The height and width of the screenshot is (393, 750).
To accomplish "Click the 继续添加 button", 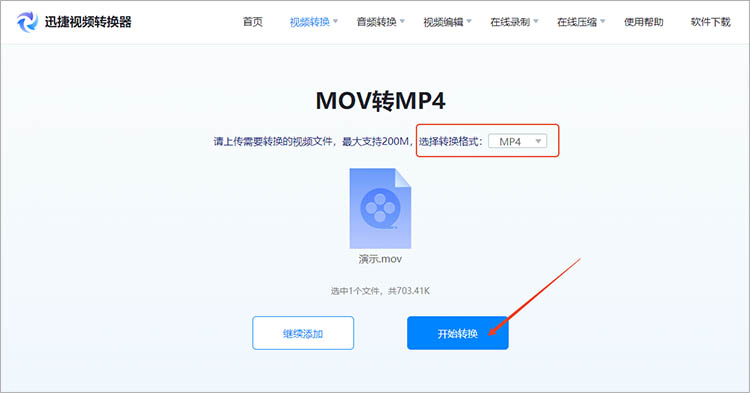I will pos(303,333).
